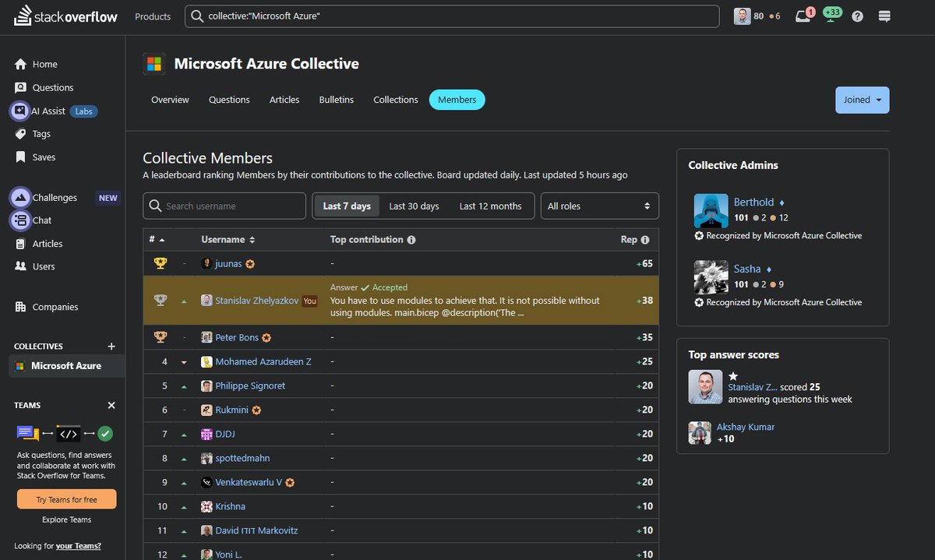Screen dimensions: 935x560
Task: Click the recognized member badge next to juunas
Action: click(x=250, y=264)
